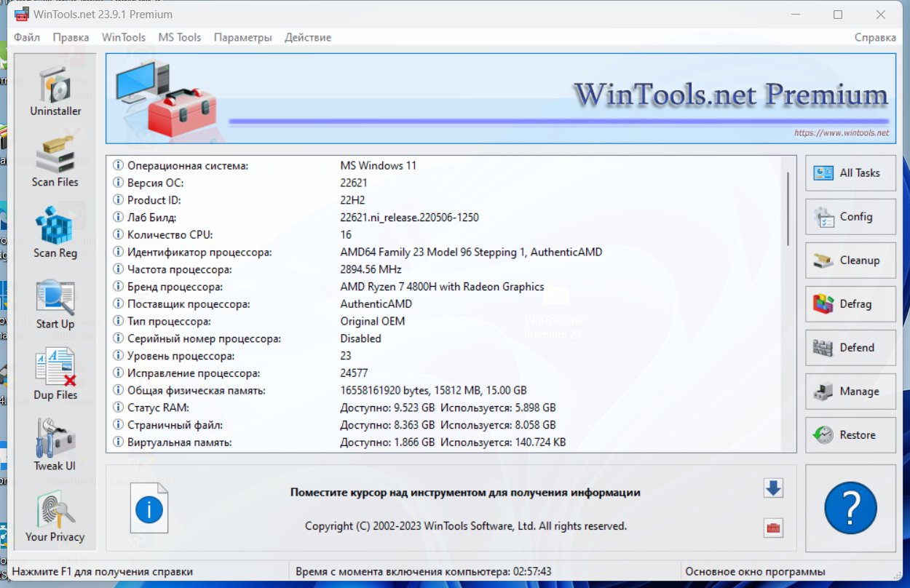Screen dimensions: 910x588
Task: Click the blue down arrow icon
Action: (773, 488)
